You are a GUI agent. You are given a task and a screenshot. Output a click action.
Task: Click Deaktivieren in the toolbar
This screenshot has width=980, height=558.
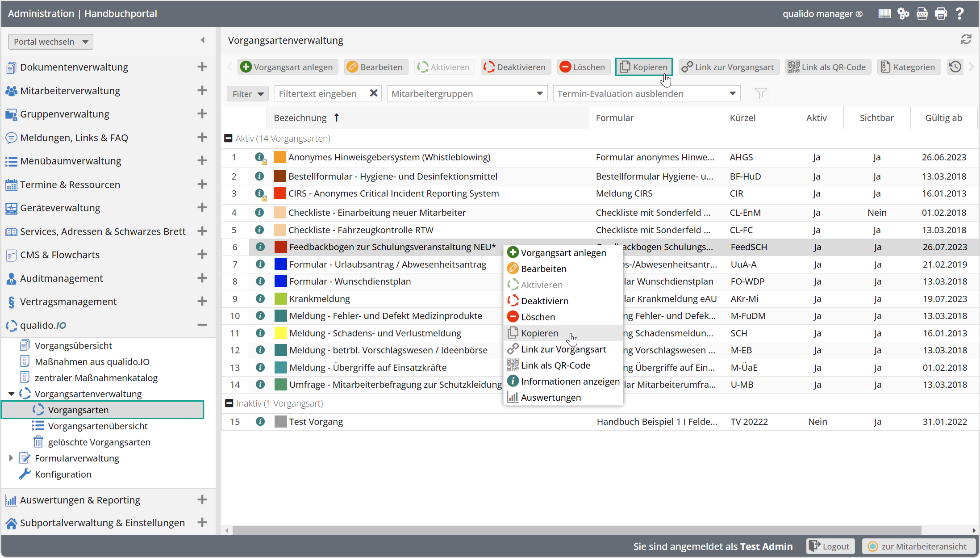coord(516,67)
